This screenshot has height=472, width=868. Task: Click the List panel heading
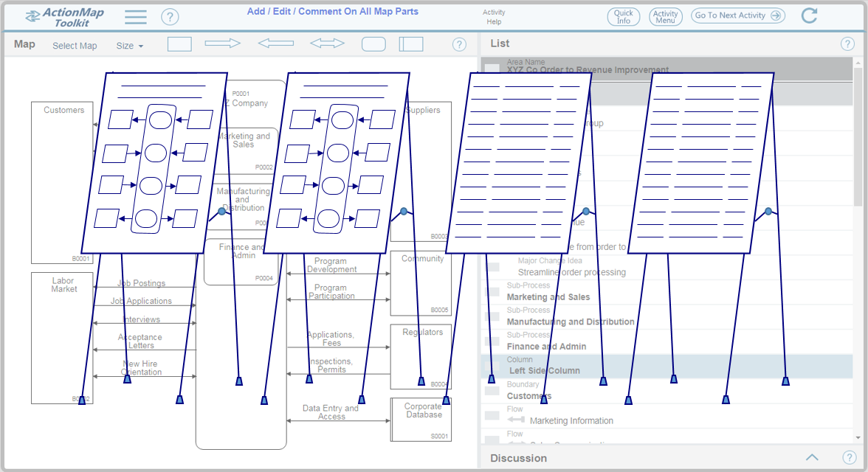click(500, 44)
